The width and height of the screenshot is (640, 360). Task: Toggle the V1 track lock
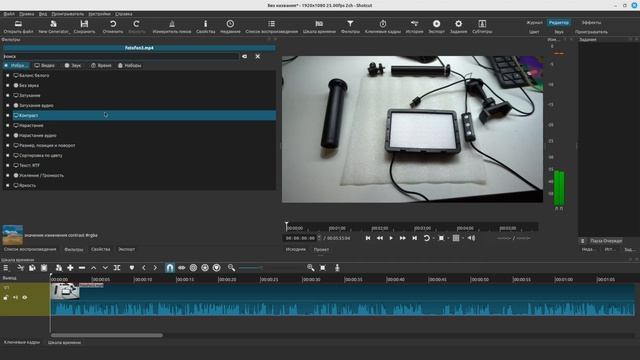point(6,298)
